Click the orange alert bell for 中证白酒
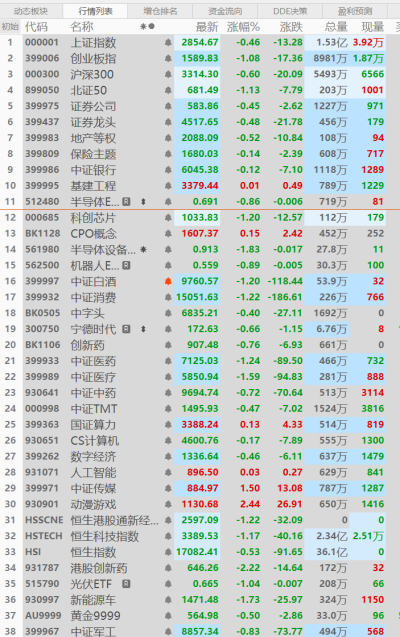400x637 pixels. click(168, 281)
